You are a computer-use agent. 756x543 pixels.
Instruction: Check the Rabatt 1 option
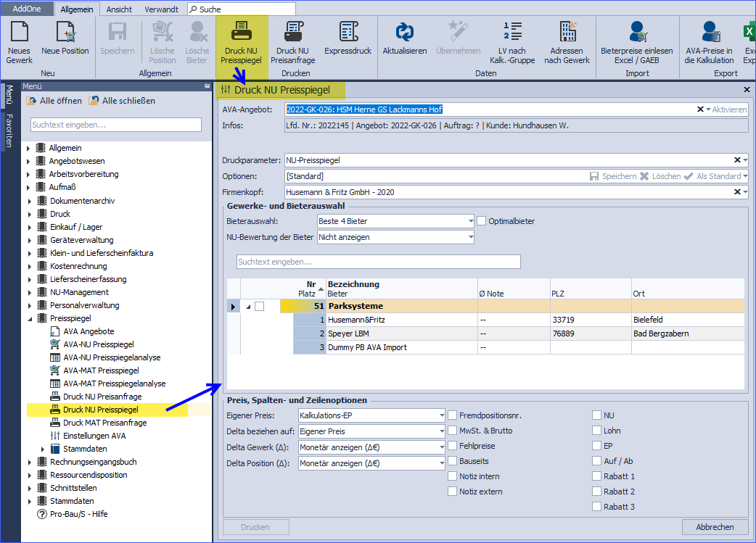pyautogui.click(x=596, y=476)
